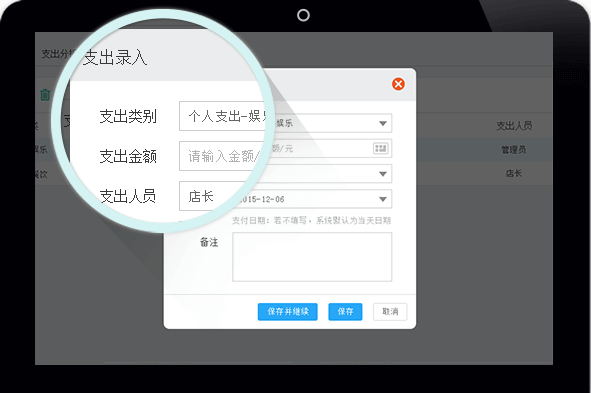
Task: Click the 保存并继续 button
Action: tap(288, 312)
